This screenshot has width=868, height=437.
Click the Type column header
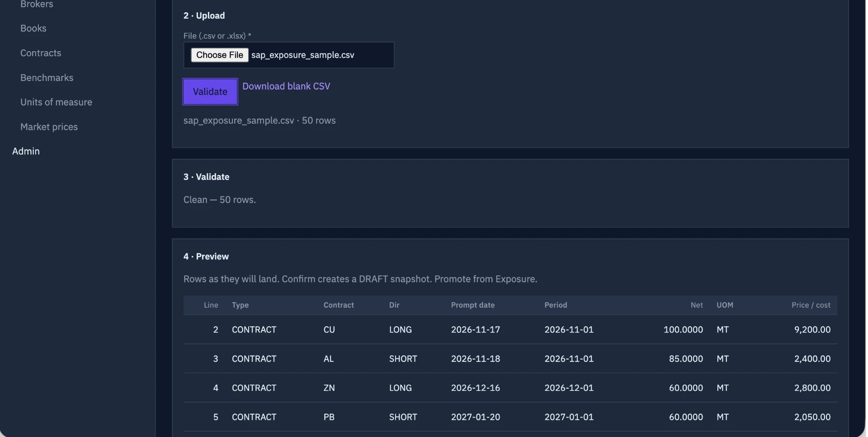tap(240, 305)
